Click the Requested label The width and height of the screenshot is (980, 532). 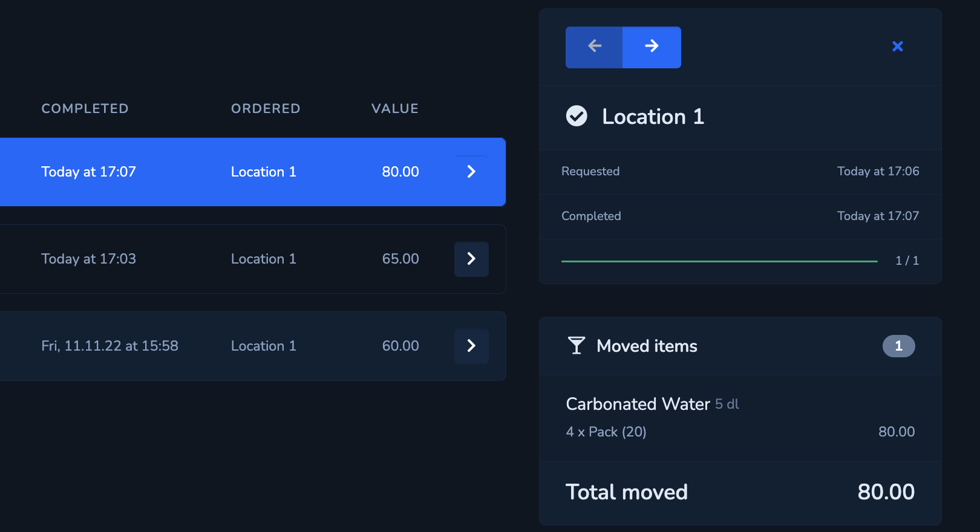(590, 171)
